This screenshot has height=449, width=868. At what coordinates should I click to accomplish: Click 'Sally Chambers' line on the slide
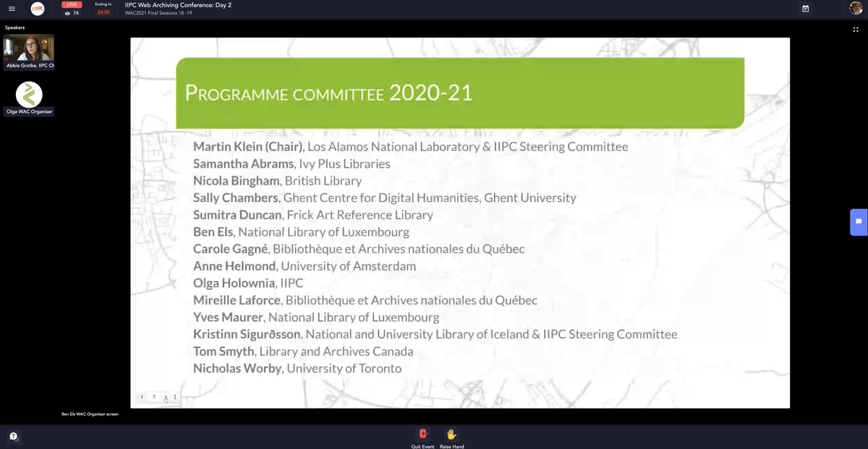pos(385,198)
